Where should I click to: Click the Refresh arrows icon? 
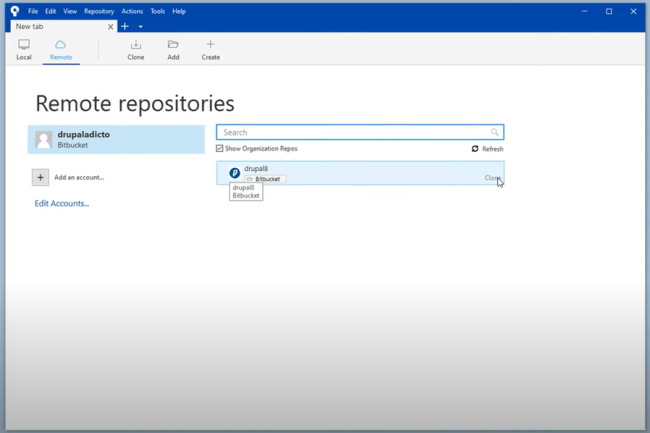click(475, 149)
